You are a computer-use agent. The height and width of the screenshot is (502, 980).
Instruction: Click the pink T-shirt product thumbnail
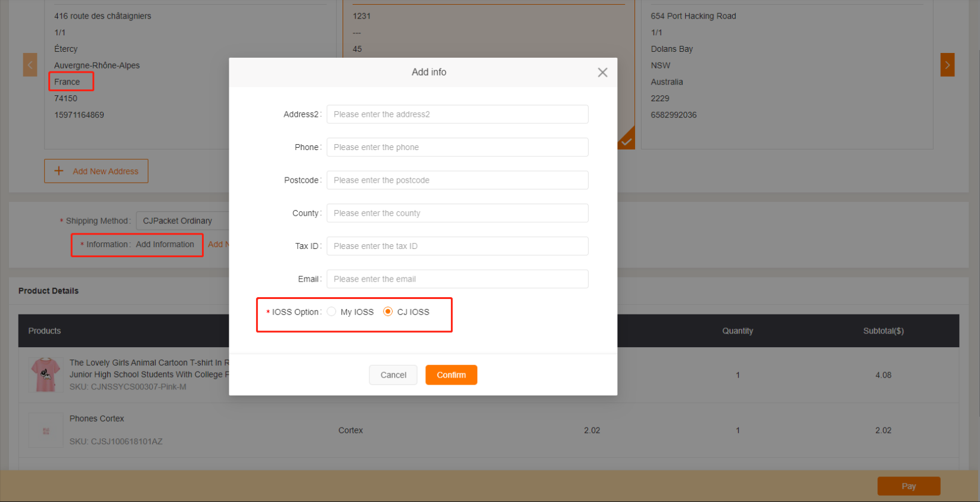(46, 375)
